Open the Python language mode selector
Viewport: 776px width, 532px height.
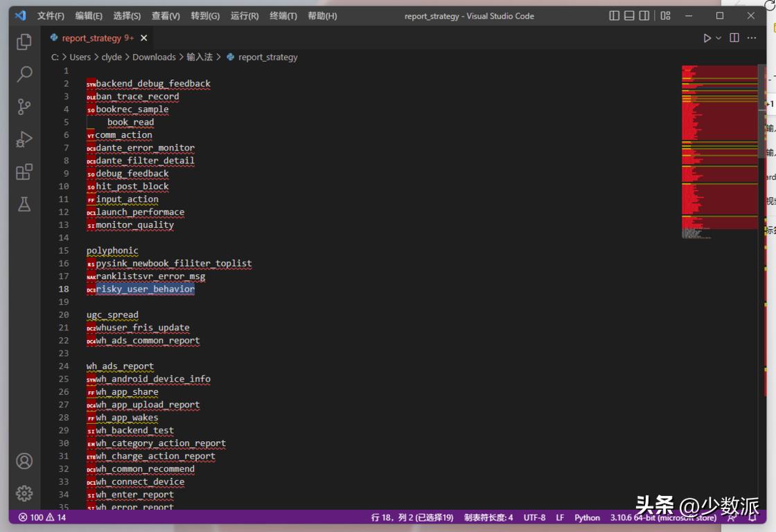[587, 517]
